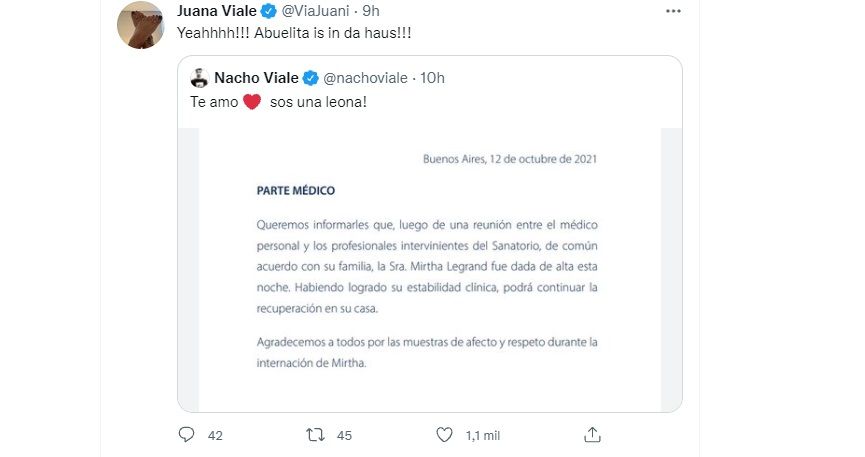Open the @nachoviale handle link
Screen dimensions: 865x457
[368, 78]
